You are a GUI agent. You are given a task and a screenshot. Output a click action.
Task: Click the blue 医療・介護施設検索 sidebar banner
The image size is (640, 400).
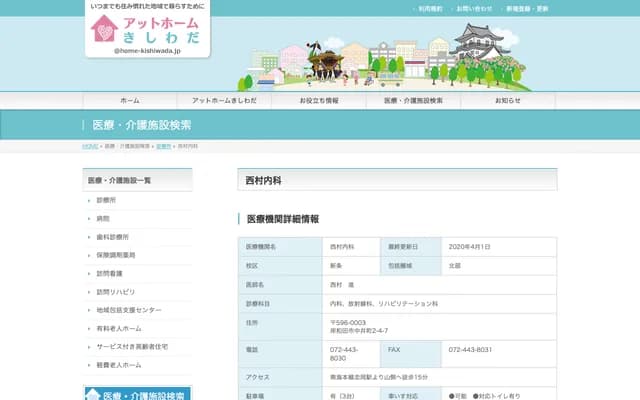137,393
